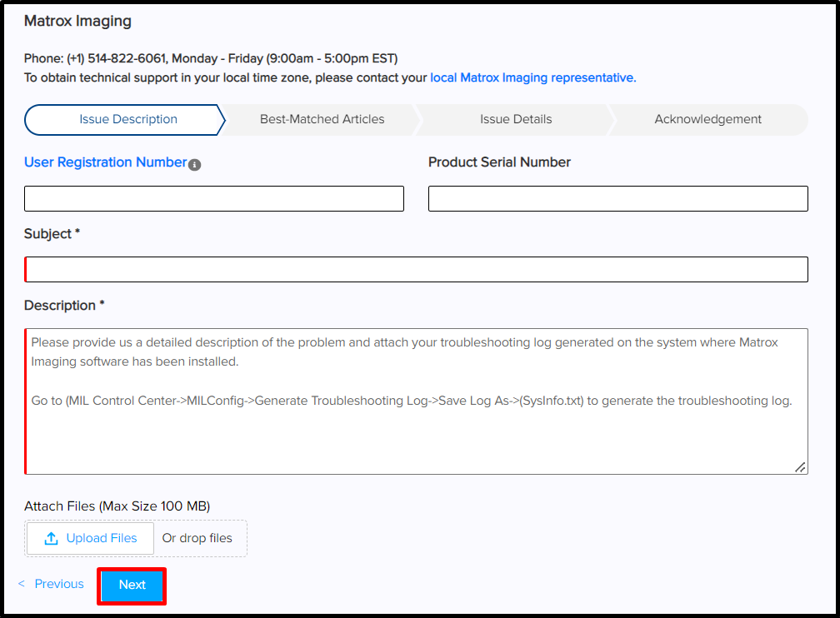Open the local Matrox Imaging representative link

(x=531, y=77)
